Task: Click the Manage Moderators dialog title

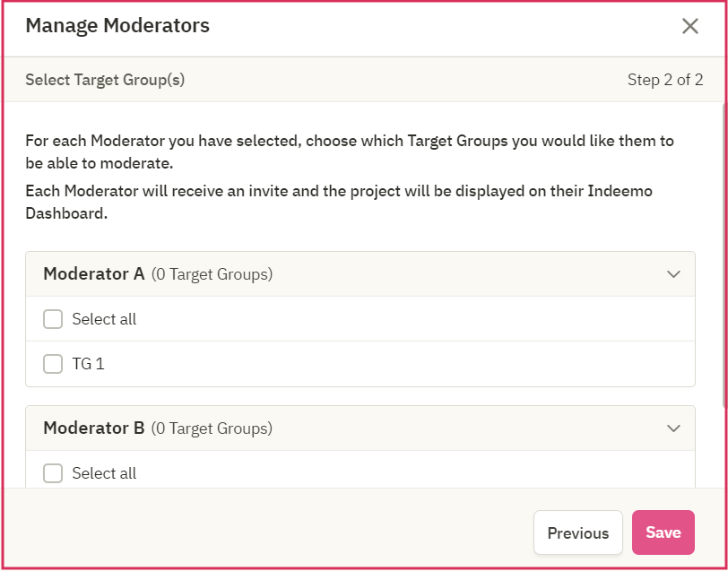Action: (117, 25)
